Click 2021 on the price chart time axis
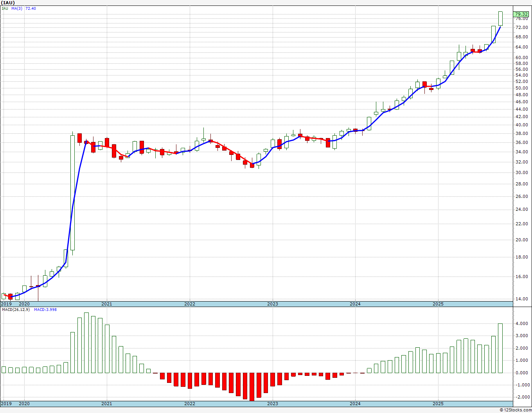 [107, 304]
